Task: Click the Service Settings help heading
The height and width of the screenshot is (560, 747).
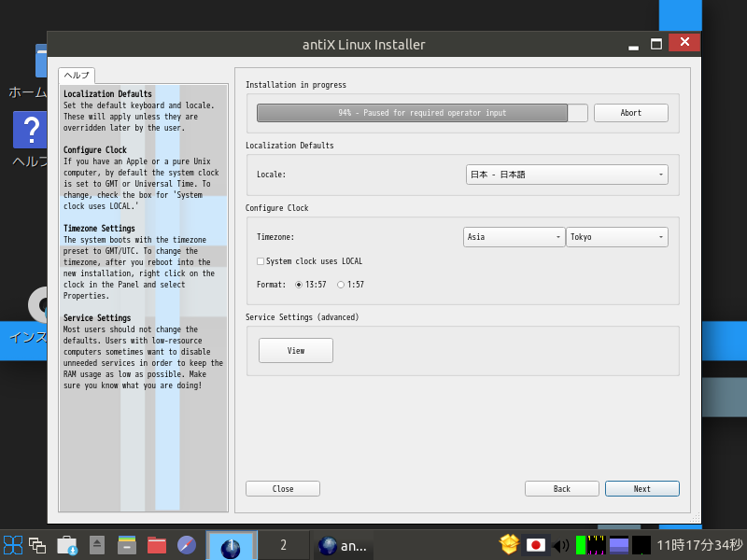Action: (97, 318)
